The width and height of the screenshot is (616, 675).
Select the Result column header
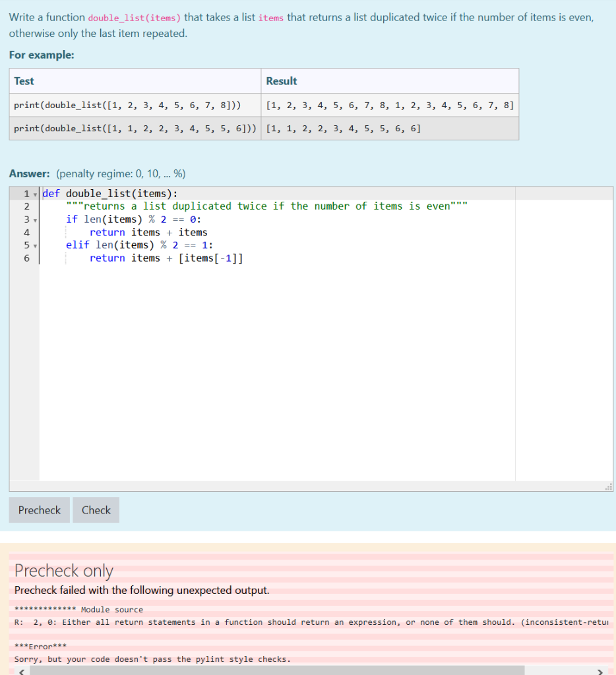click(281, 80)
